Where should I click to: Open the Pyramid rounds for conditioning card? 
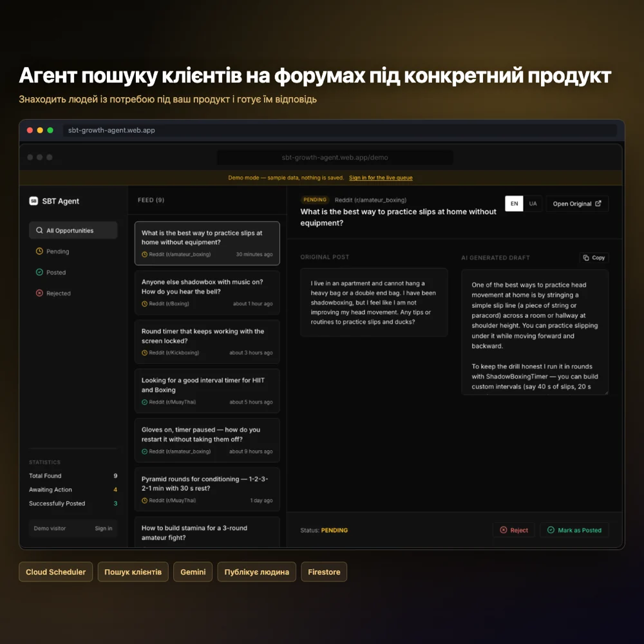click(207, 489)
